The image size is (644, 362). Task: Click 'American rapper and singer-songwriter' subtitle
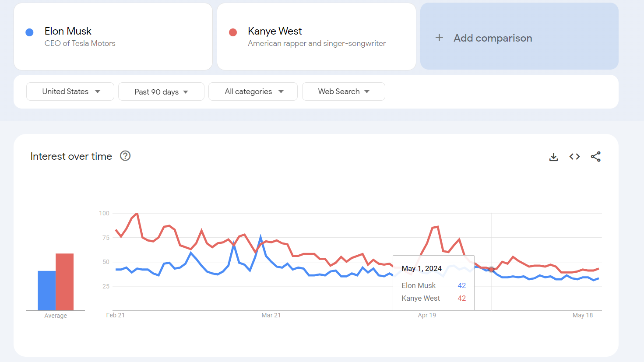(317, 43)
